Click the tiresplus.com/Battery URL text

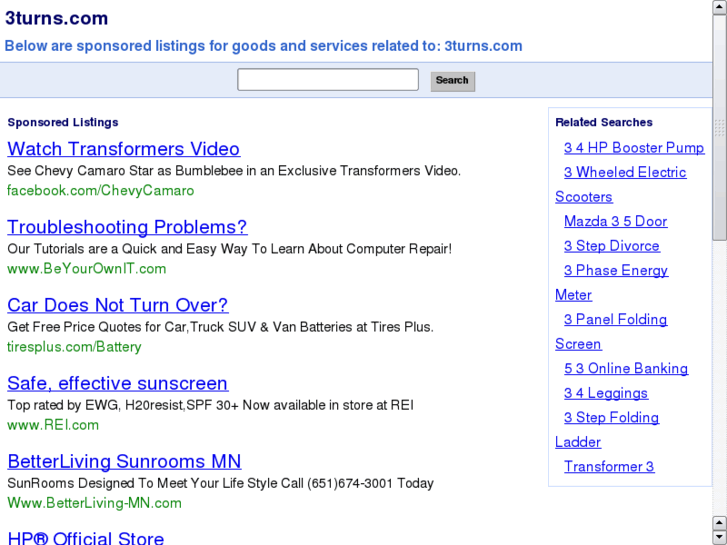point(74,346)
